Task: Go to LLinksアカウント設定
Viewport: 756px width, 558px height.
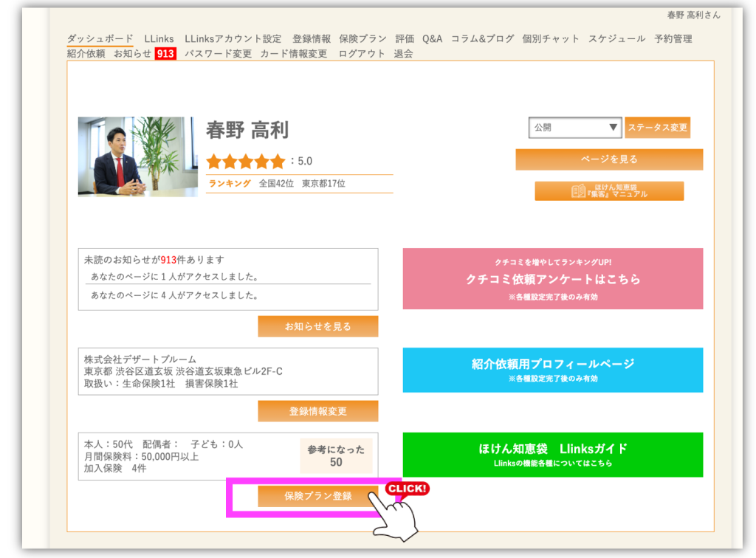Action: (233, 38)
